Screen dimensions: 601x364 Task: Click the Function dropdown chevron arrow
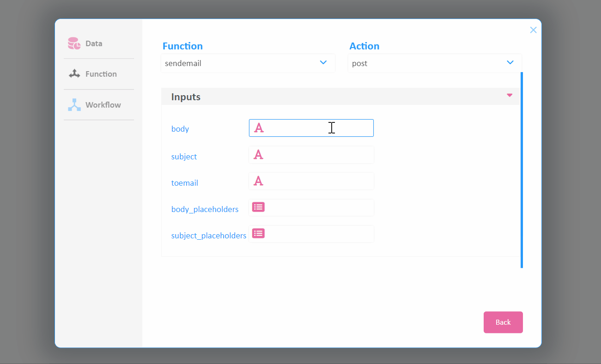pyautogui.click(x=323, y=62)
